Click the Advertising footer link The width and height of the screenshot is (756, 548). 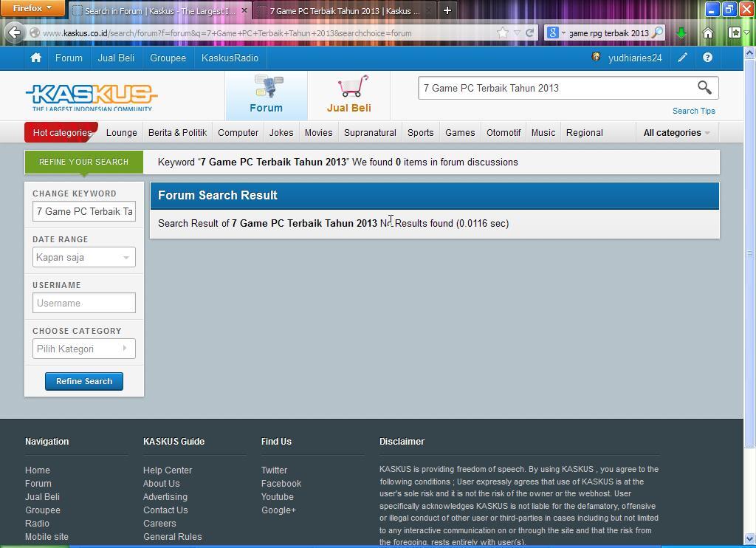coord(165,497)
